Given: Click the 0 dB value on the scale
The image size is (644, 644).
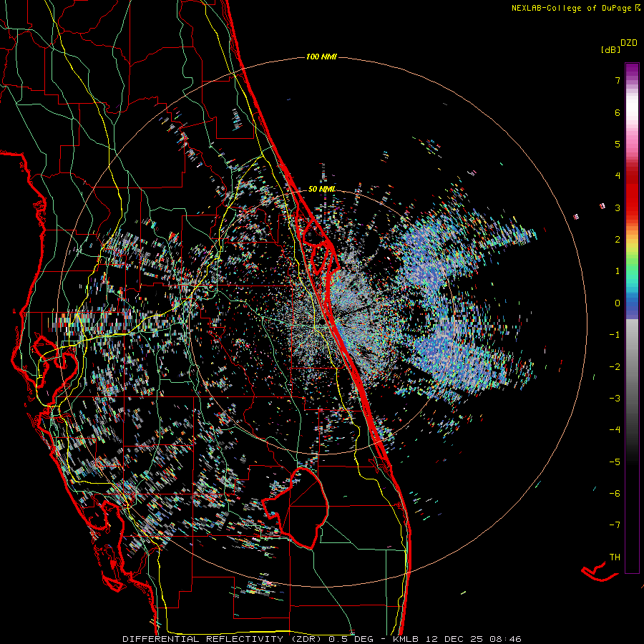Looking at the screenshot, I should point(618,303).
